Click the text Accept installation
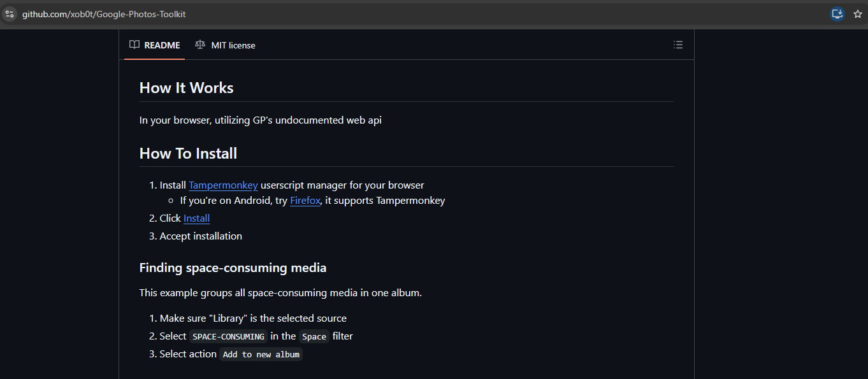868x379 pixels. tap(201, 236)
